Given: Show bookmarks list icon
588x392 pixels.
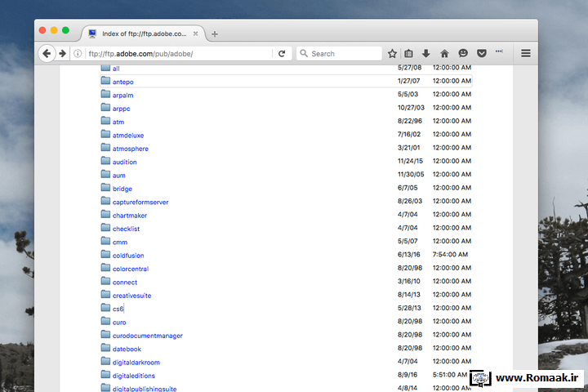Looking at the screenshot, I should click(409, 54).
